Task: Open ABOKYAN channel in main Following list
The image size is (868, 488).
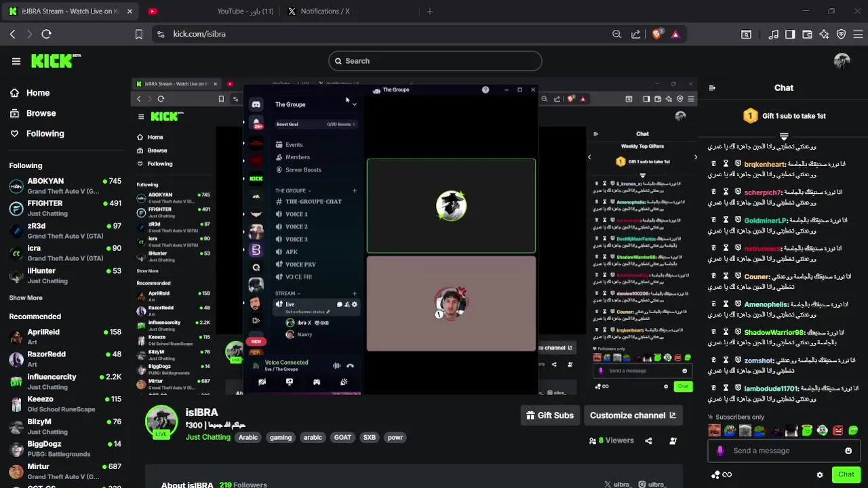Action: click(65, 186)
